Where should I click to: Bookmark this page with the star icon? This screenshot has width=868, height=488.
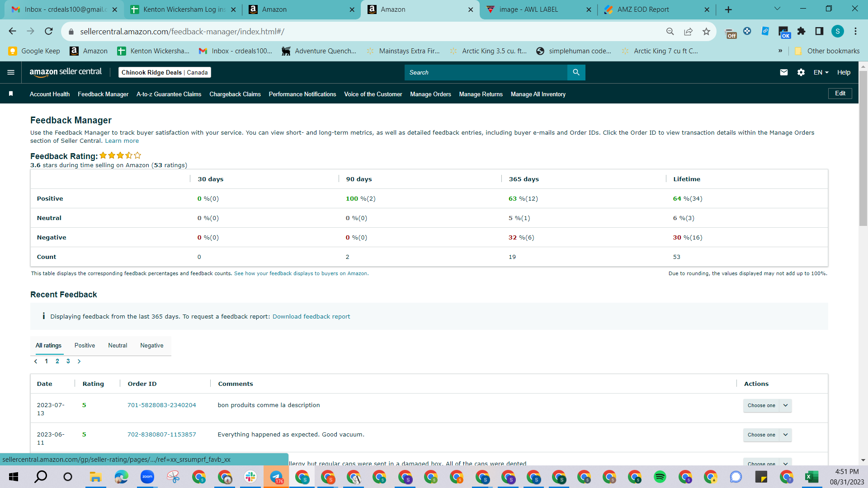click(706, 31)
